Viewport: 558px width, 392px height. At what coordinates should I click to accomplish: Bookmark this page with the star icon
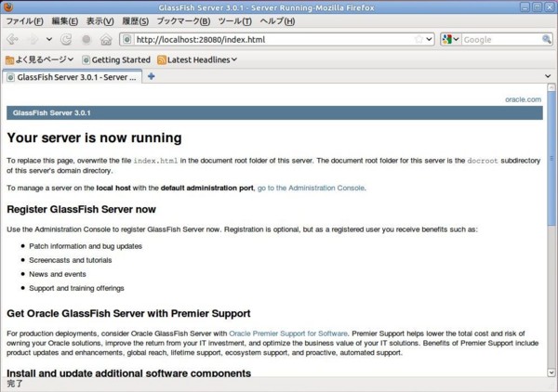point(418,39)
